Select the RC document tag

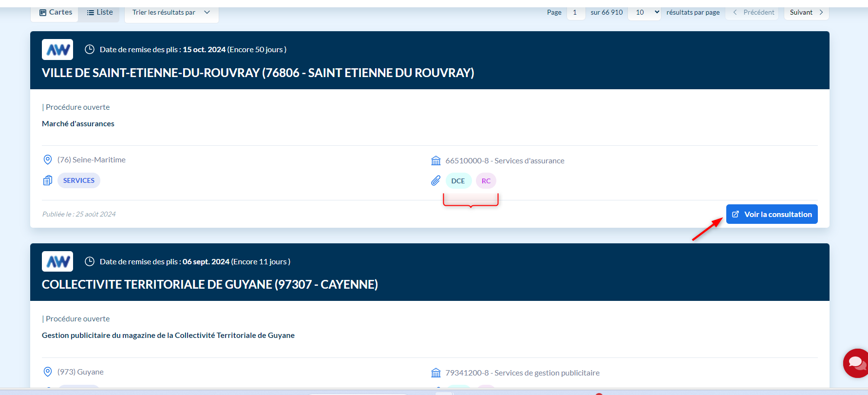coord(486,181)
